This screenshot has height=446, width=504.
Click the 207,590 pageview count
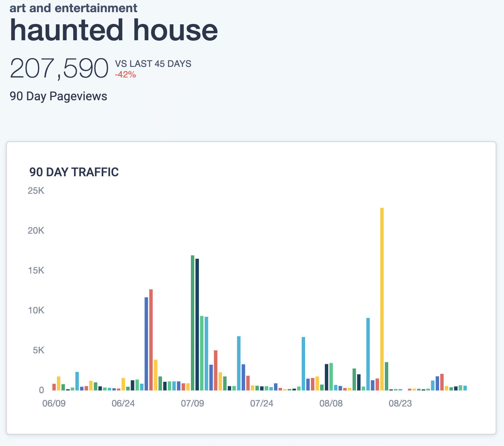pos(59,68)
